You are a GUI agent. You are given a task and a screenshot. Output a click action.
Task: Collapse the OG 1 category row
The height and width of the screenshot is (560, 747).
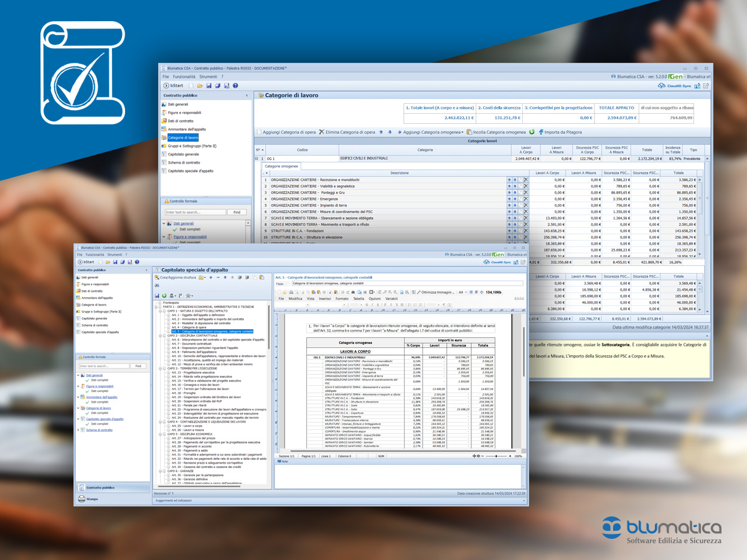pyautogui.click(x=256, y=159)
